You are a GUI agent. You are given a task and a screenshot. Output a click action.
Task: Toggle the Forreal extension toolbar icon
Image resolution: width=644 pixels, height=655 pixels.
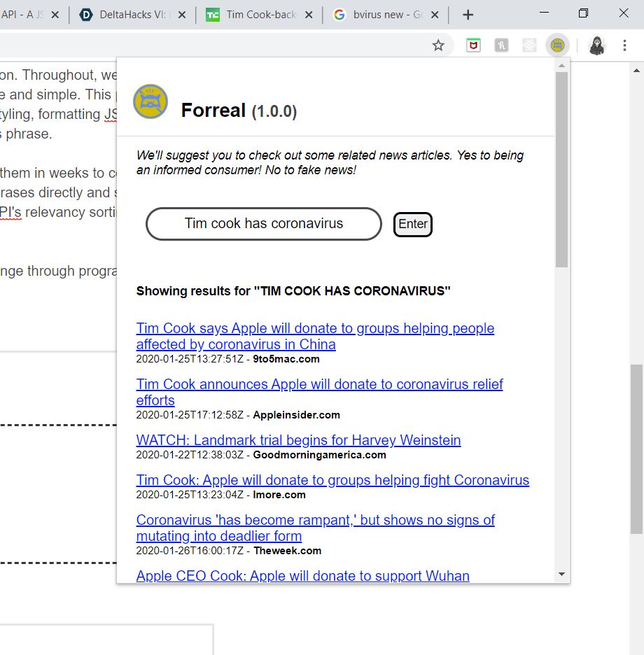click(x=557, y=45)
